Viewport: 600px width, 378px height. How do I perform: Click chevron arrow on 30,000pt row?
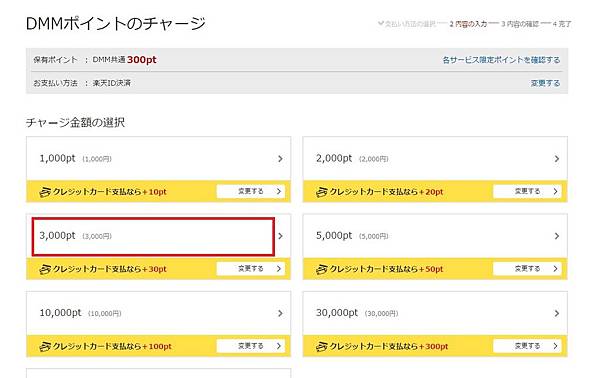point(557,313)
